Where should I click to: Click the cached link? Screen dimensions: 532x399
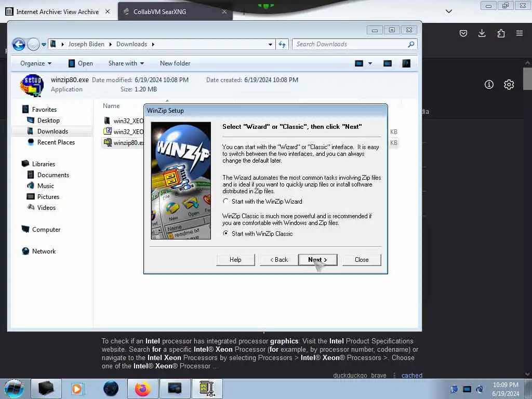coord(412,375)
